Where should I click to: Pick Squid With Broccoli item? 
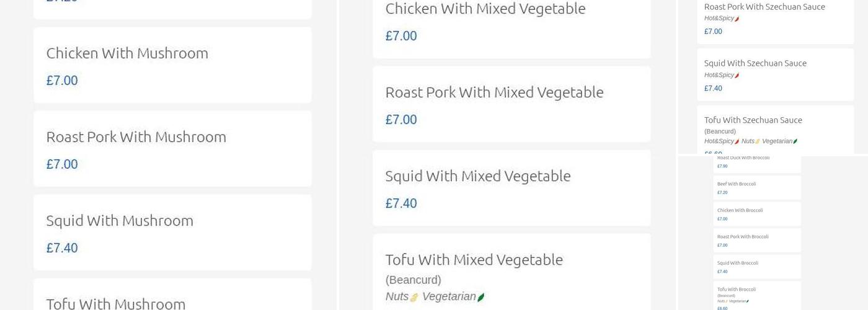738,263
